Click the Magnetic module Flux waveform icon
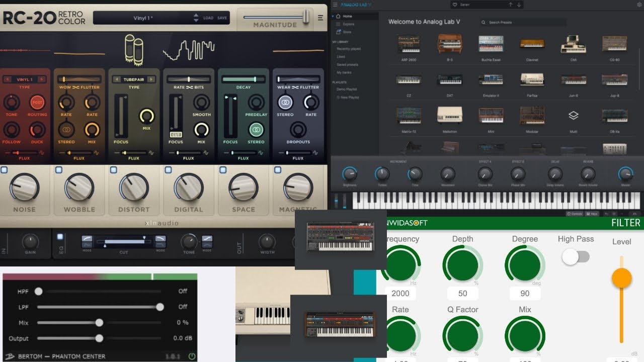This screenshot has height=362, width=644. coord(315,152)
